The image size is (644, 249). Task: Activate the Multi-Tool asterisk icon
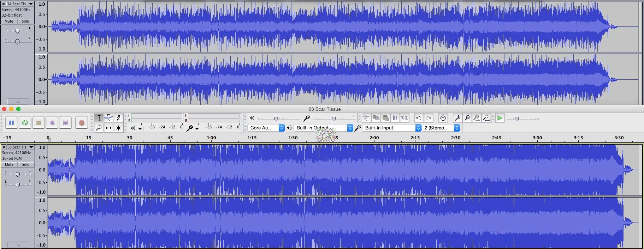(x=118, y=128)
